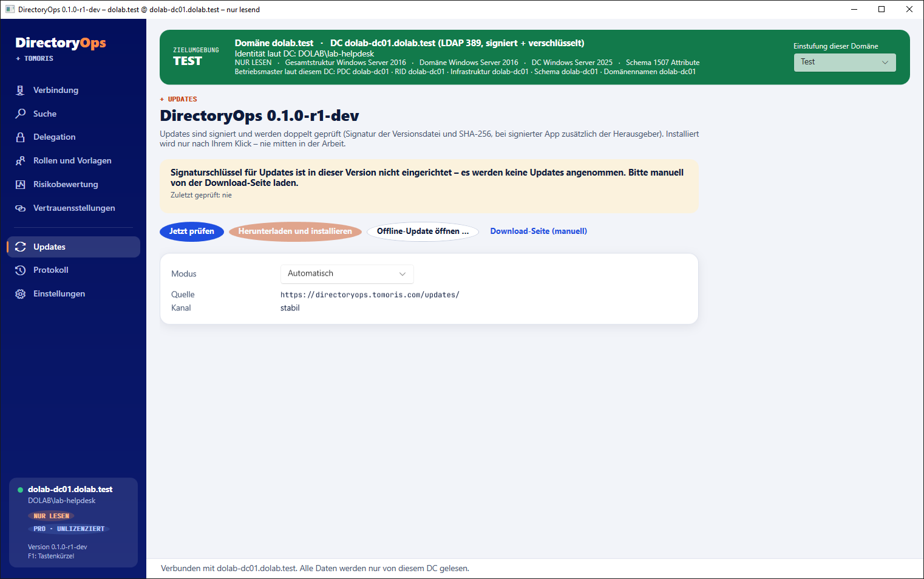This screenshot has width=924, height=579.
Task: Click the Verbindung sidebar icon
Action: [20, 90]
